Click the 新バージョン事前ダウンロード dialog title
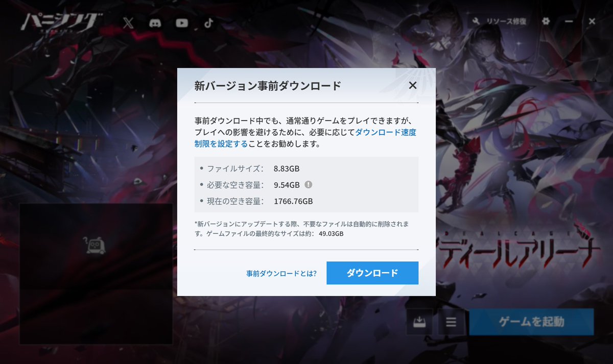The image size is (613, 364). (268, 86)
